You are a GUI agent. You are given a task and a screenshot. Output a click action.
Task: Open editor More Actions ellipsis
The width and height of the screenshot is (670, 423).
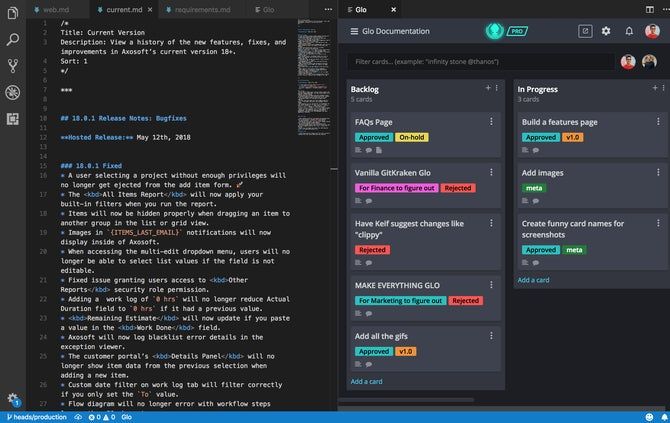pyautogui.click(x=328, y=9)
